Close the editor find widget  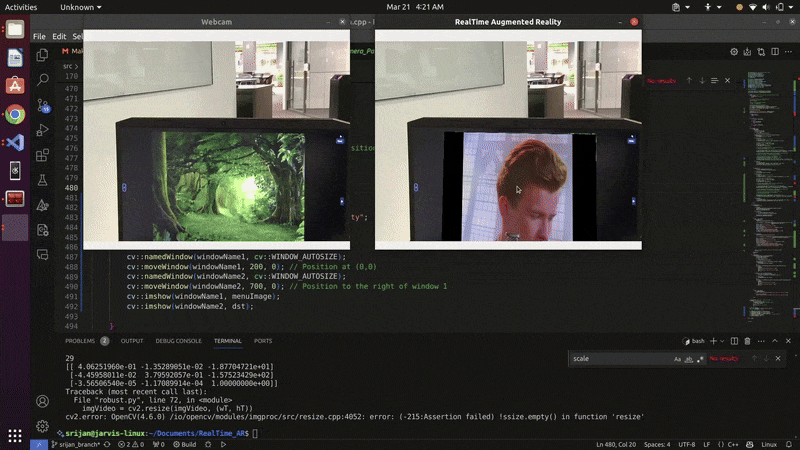click(x=728, y=81)
